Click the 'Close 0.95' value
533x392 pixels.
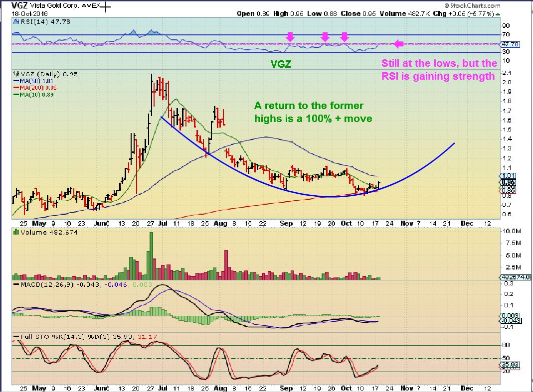pyautogui.click(x=358, y=13)
